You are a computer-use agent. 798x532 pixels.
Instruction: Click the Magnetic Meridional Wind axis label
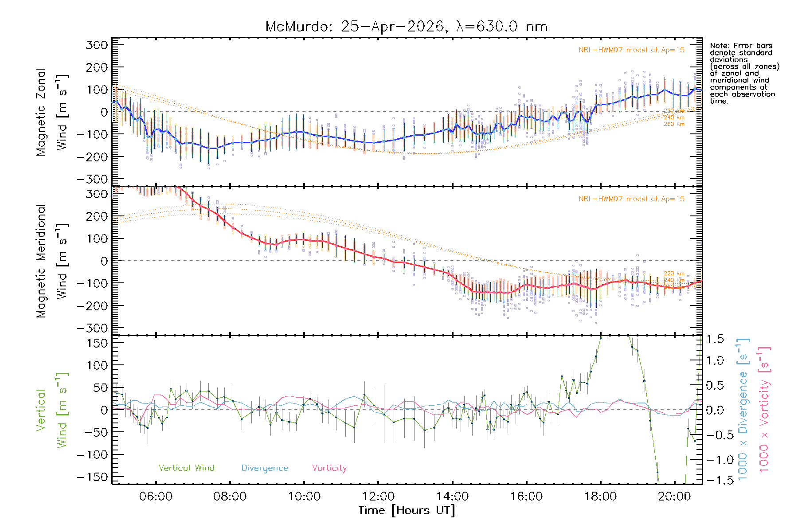tap(52, 261)
